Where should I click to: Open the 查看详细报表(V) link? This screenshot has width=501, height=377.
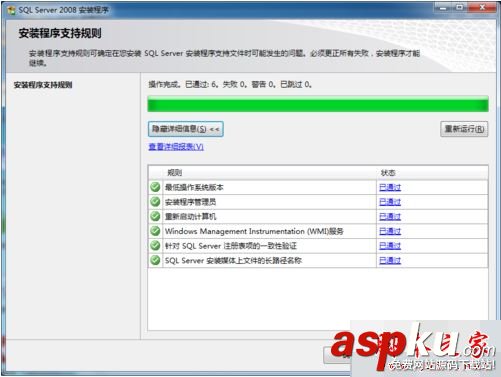(x=176, y=147)
